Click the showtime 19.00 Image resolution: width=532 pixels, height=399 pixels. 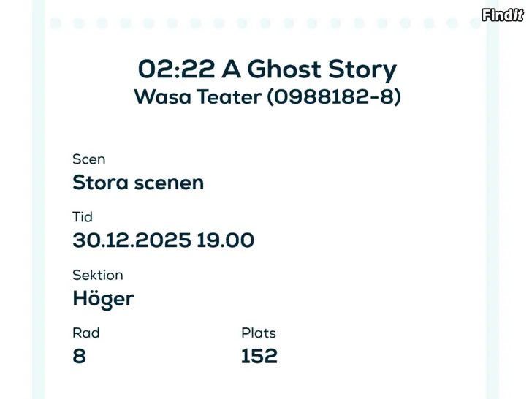(x=226, y=240)
